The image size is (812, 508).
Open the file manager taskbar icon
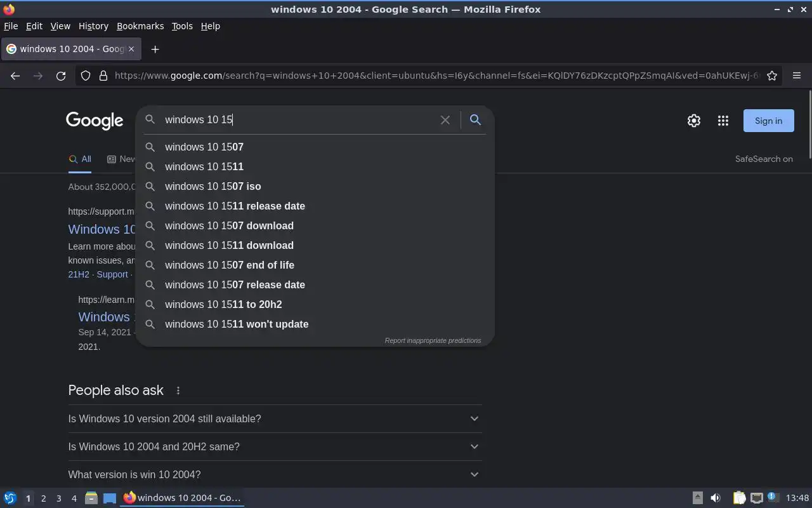pyautogui.click(x=91, y=498)
